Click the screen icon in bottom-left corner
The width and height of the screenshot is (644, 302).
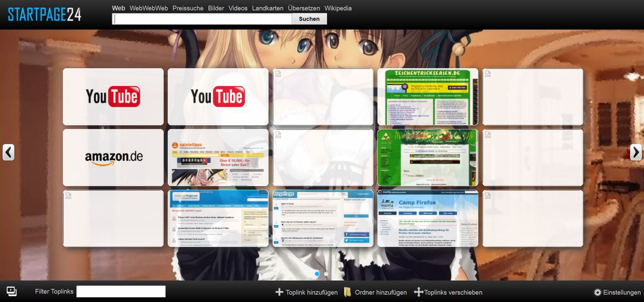12,291
